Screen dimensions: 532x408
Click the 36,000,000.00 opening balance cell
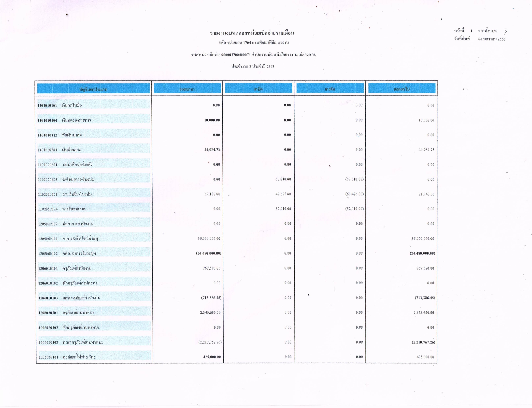click(209, 238)
